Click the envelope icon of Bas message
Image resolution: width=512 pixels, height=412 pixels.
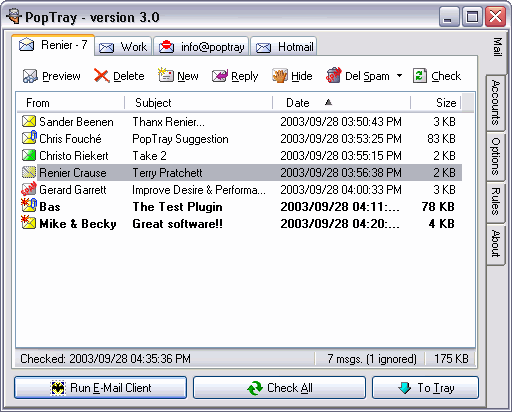(29, 205)
